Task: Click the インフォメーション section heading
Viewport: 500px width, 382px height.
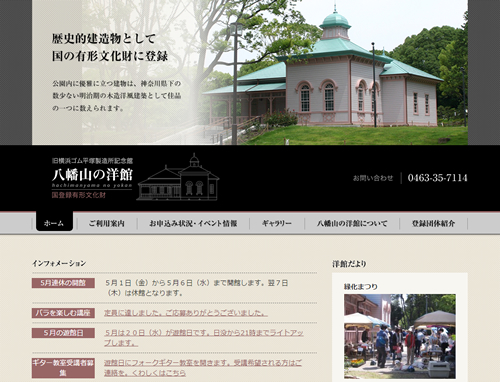Action: coord(59,263)
